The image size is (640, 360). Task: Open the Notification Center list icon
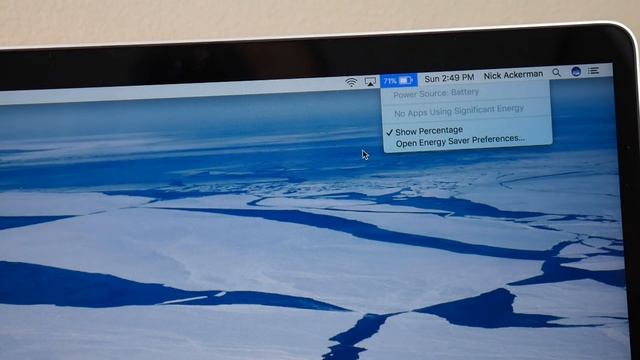click(x=593, y=71)
